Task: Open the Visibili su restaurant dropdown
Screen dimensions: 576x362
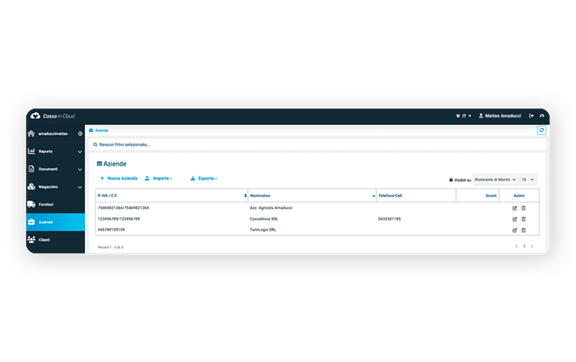Action: pyautogui.click(x=496, y=180)
